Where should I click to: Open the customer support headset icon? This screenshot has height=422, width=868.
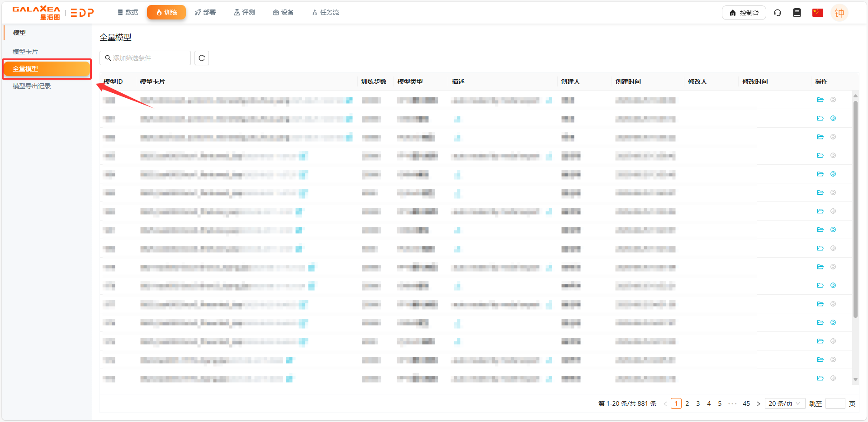pos(778,13)
